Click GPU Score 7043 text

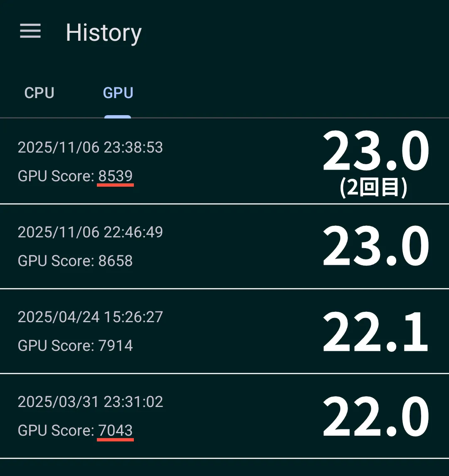(x=75, y=430)
